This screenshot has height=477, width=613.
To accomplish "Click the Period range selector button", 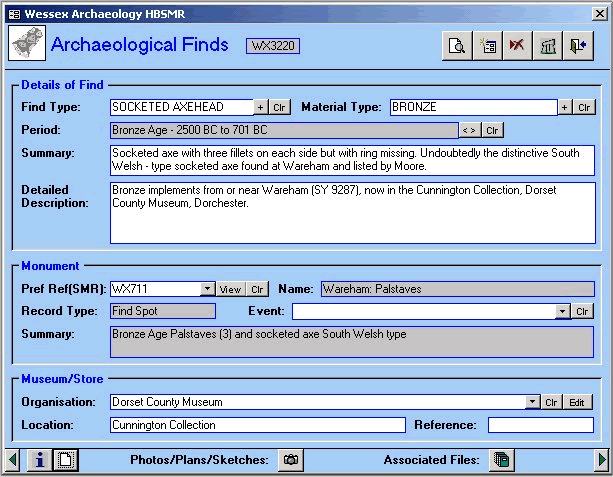I will point(468,130).
